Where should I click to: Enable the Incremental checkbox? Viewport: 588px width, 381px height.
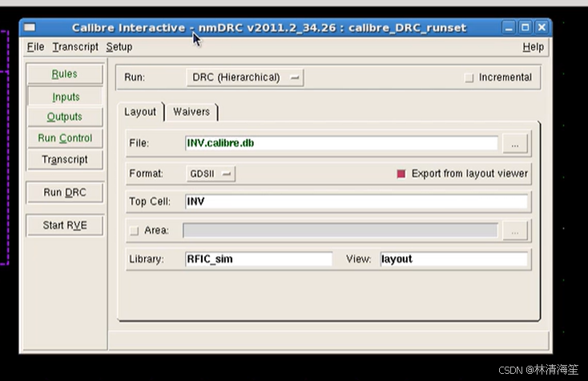pyautogui.click(x=469, y=78)
